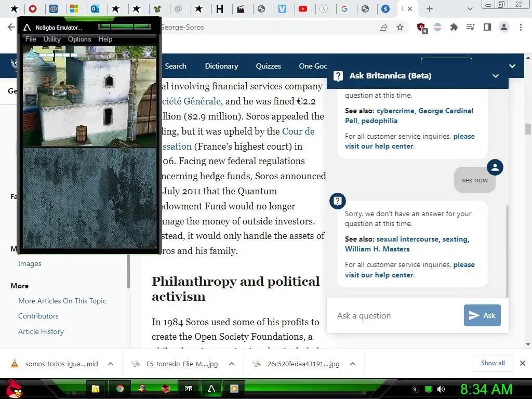Viewport: 532px width, 399px height.
Task: Open the Dictionary nav link
Action: [x=221, y=66]
